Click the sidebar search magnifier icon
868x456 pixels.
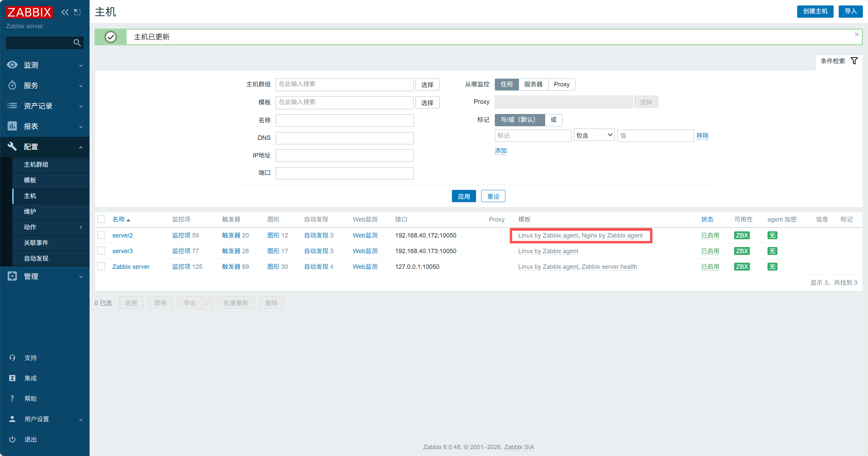tap(77, 43)
